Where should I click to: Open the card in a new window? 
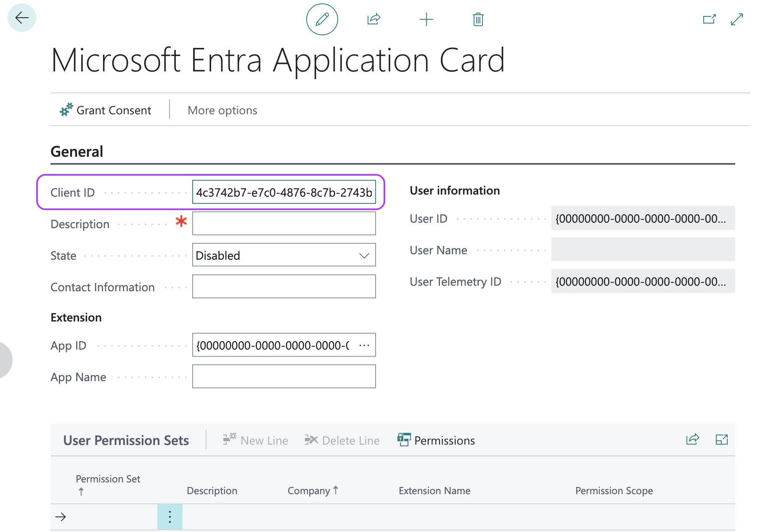click(710, 19)
